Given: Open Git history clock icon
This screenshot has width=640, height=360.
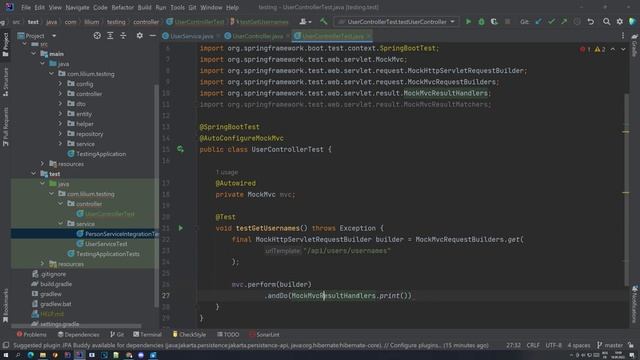Looking at the screenshot, I should click(577, 22).
